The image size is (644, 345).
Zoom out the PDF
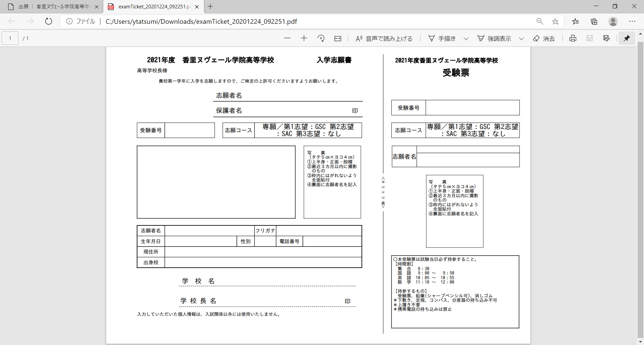tap(287, 38)
